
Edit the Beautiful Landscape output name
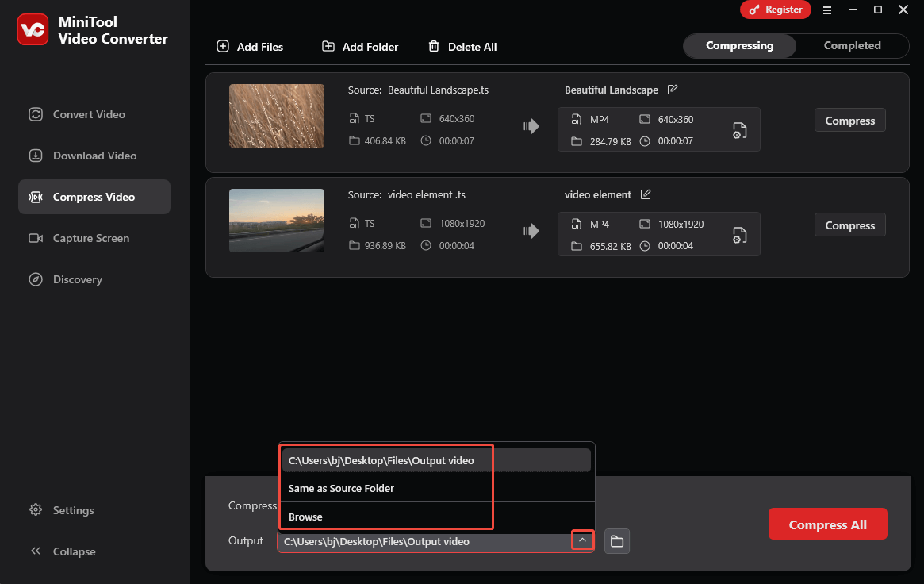(x=673, y=90)
